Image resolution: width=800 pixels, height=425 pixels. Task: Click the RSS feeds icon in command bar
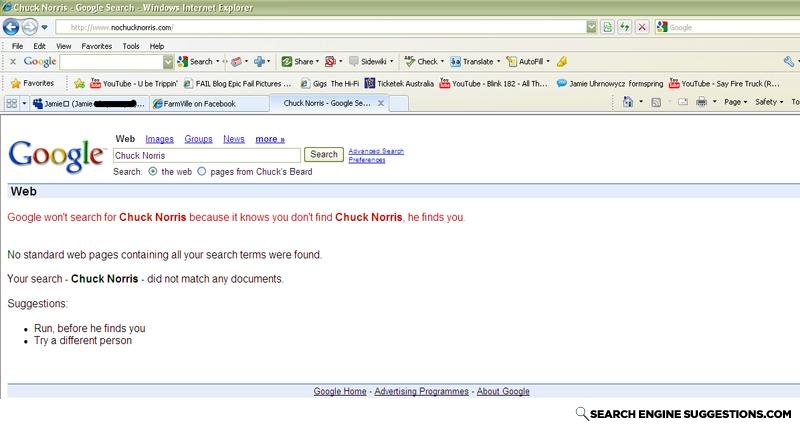(656, 102)
